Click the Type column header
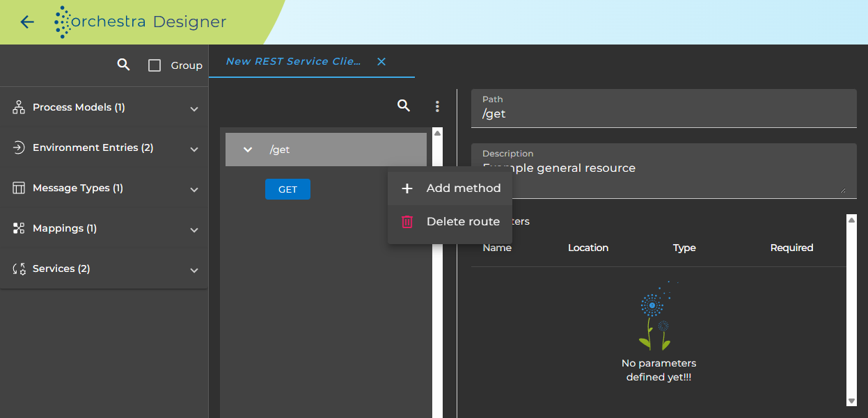The width and height of the screenshot is (868, 418). (684, 248)
